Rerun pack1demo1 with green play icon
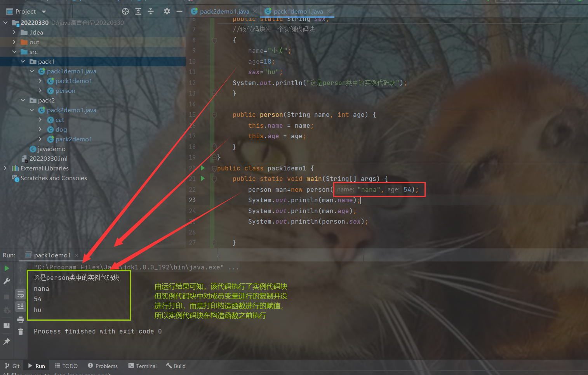The height and width of the screenshot is (375, 588). coord(7,268)
